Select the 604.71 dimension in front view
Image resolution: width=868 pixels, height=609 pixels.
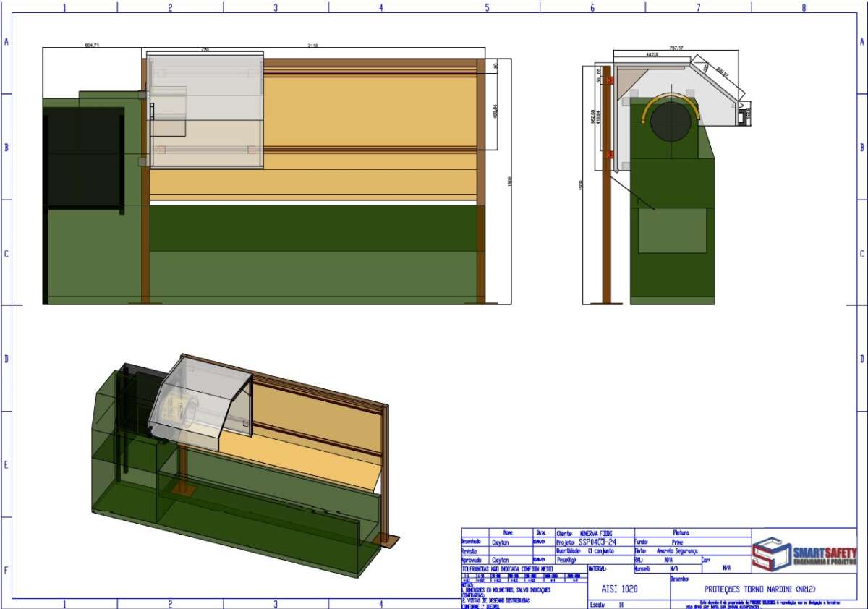(x=92, y=45)
